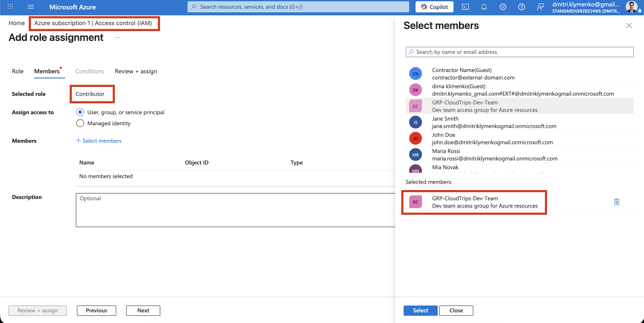Click the Type column header
Viewport: 644px width, 323px height.
(x=296, y=163)
